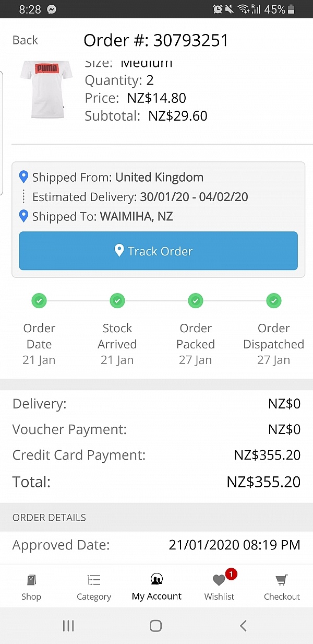This screenshot has height=644, width=313.
Task: Open the Checkout cart icon
Action: [282, 580]
